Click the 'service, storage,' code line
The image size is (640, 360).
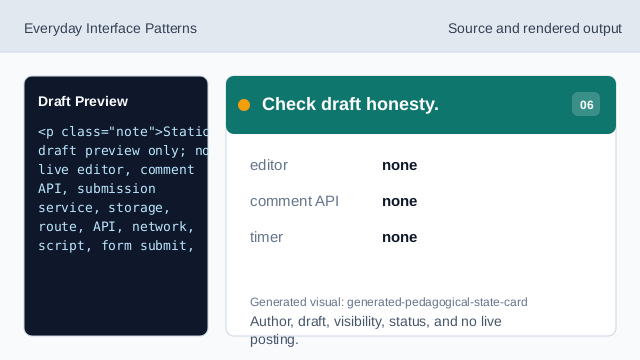click(104, 208)
